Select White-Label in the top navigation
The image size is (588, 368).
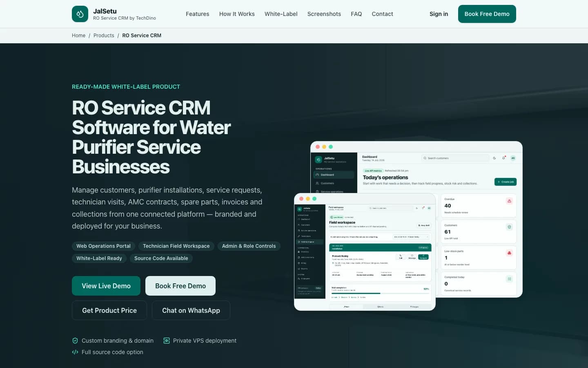281,14
